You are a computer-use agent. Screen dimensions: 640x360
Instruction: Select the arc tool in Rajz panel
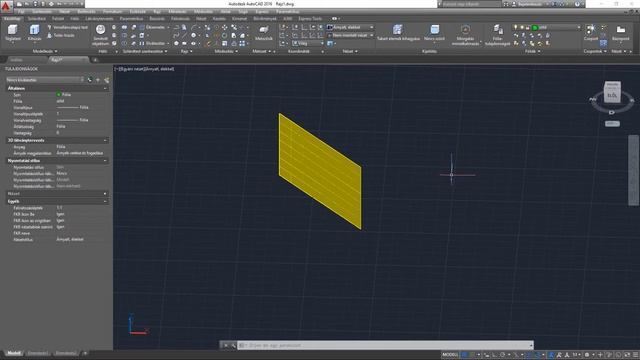point(194,27)
